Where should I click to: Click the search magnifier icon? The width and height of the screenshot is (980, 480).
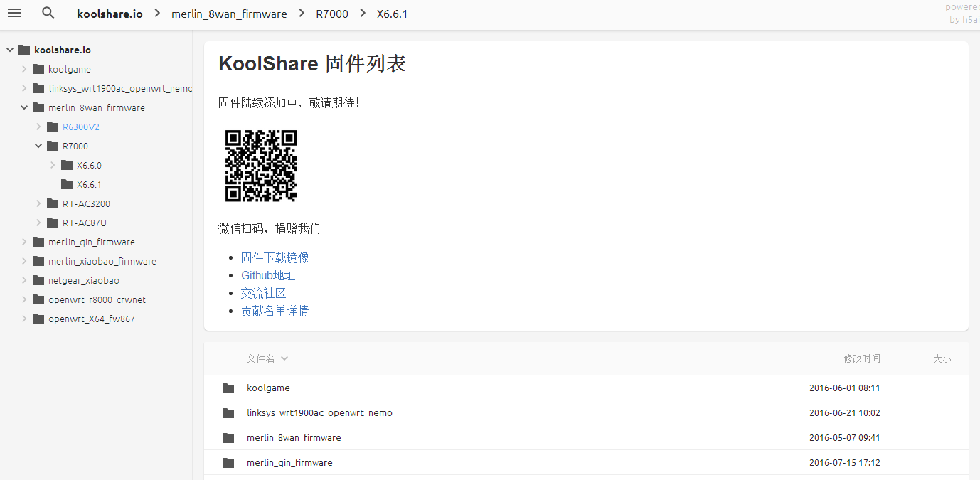coord(48,13)
